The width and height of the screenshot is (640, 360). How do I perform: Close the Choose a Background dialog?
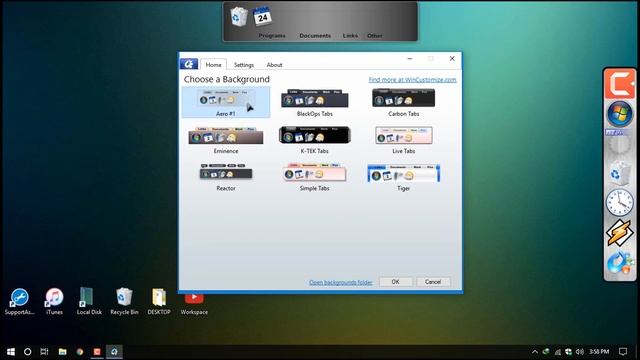point(452,58)
